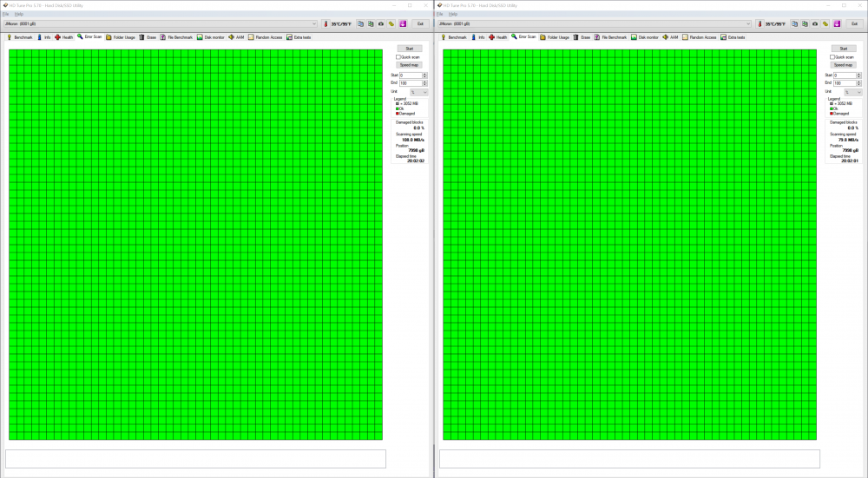Thermometer temperature icon in right window
This screenshot has width=868, height=478.
tap(759, 23)
